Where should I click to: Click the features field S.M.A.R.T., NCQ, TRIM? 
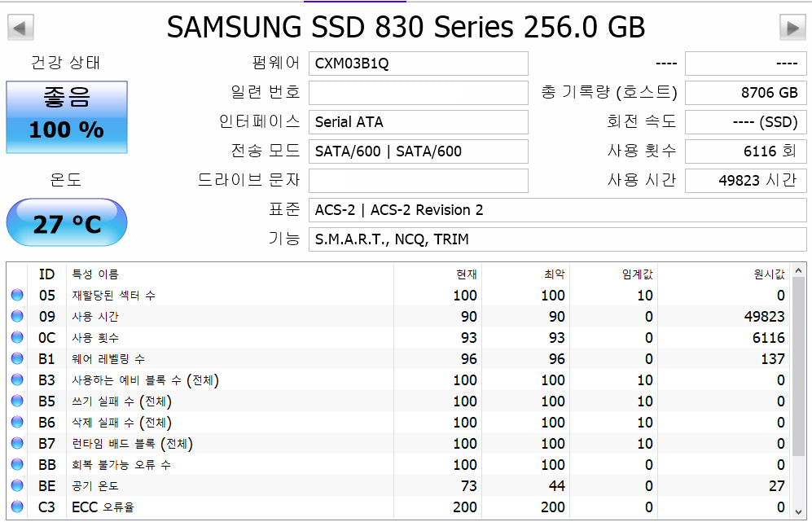point(556,239)
